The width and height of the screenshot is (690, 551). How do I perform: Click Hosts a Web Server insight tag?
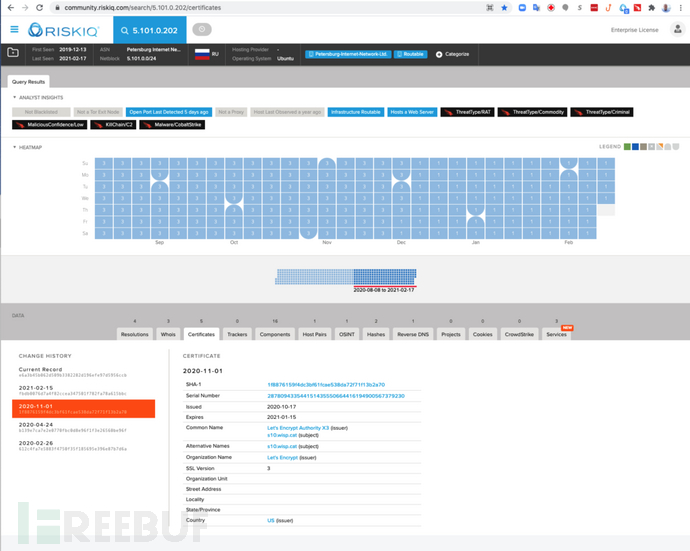point(412,112)
